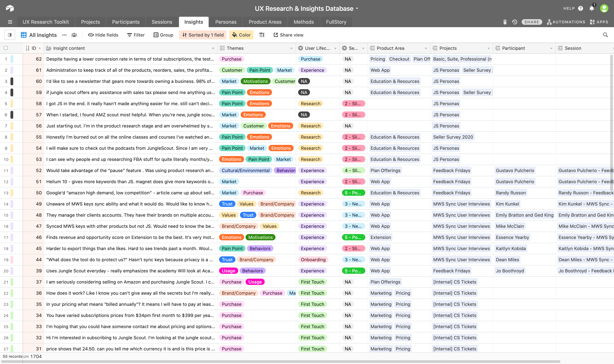
Task: Open the user account avatar
Action: 604,8
